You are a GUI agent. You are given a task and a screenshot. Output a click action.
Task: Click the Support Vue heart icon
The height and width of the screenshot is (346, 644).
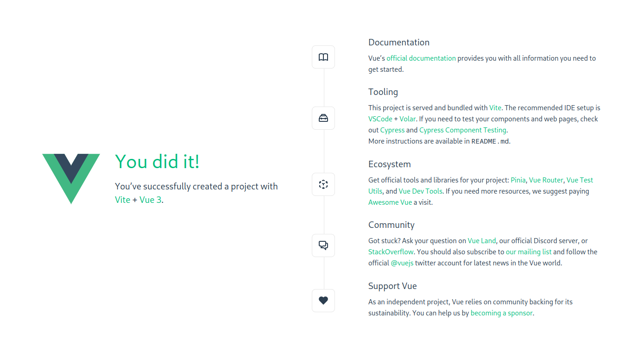pos(323,300)
